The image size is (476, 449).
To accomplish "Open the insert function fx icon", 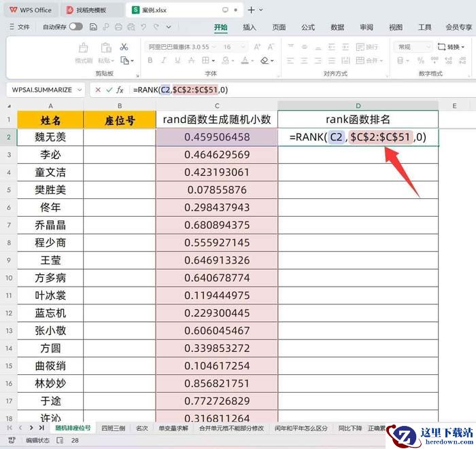I will (x=120, y=90).
